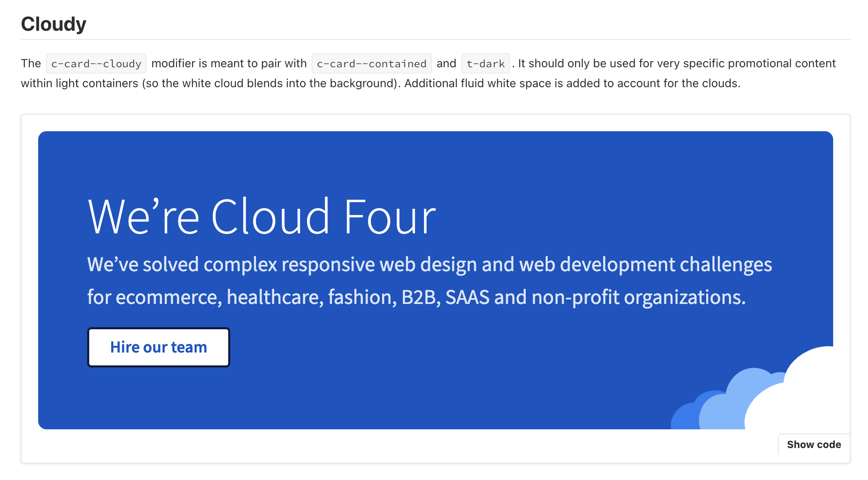868x480 pixels.
Task: Click the Cloudy section heading
Action: pos(54,24)
